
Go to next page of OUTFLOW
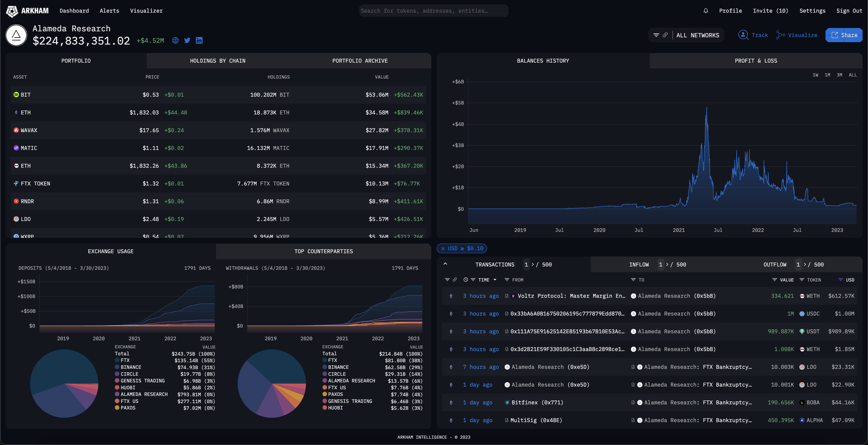click(805, 265)
